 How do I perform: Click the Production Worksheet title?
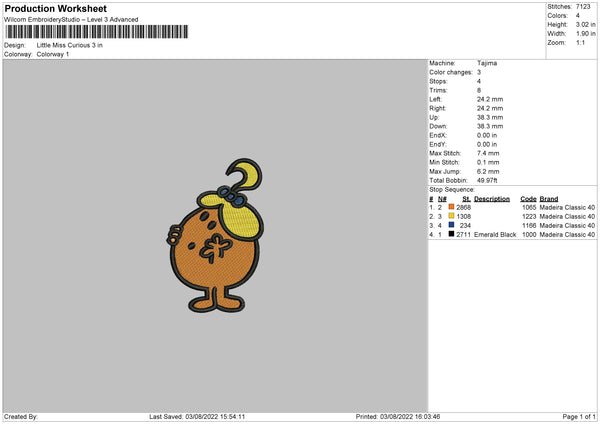coord(56,8)
